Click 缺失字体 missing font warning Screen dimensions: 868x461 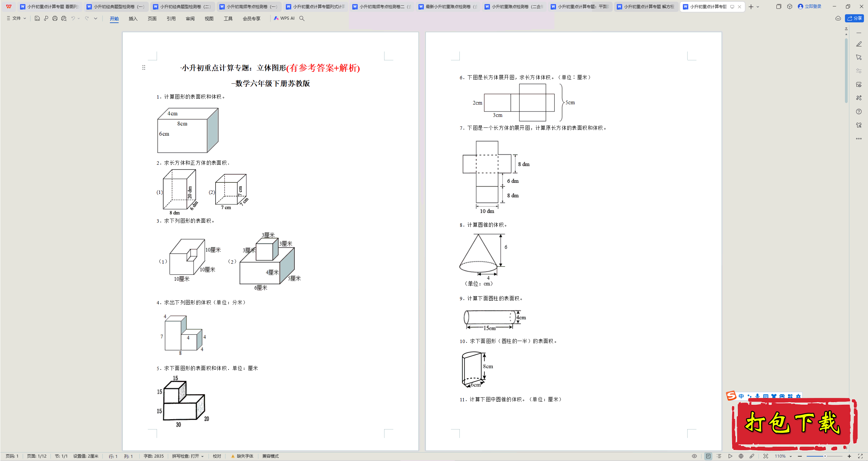tap(242, 456)
